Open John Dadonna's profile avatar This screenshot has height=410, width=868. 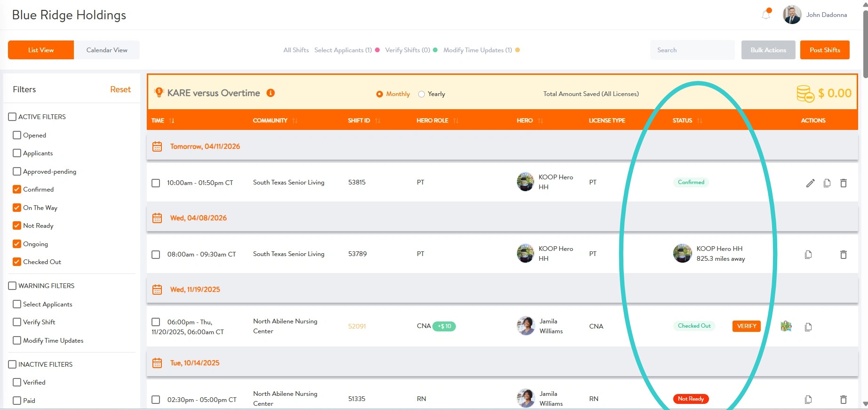coord(792,15)
